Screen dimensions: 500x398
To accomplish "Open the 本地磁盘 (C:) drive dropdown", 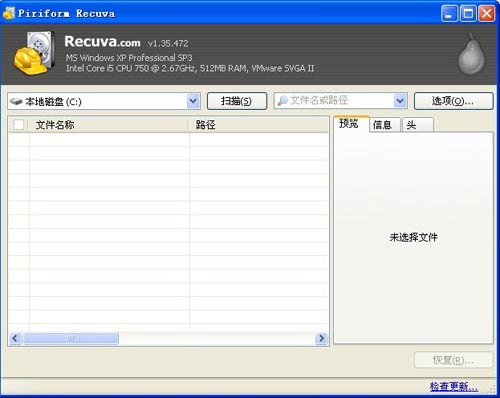I will (x=193, y=101).
